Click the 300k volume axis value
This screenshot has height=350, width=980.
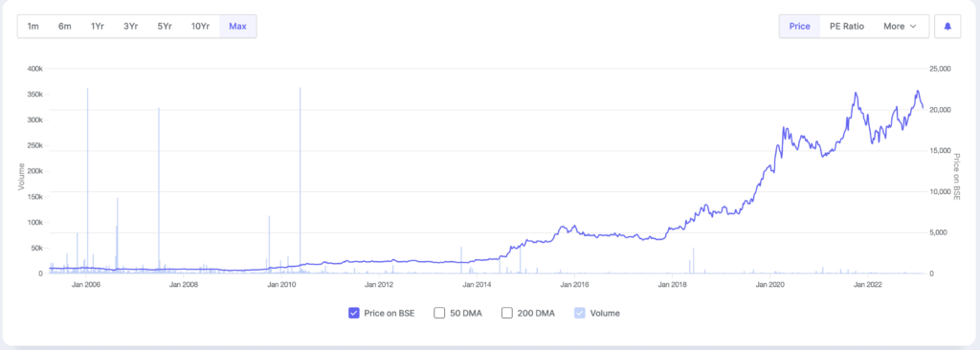point(34,120)
